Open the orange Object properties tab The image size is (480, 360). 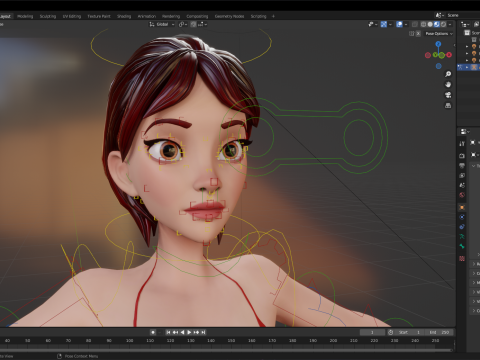click(462, 207)
